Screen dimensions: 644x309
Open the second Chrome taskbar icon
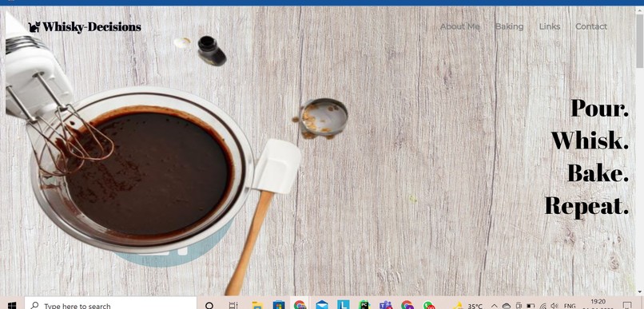click(x=407, y=305)
